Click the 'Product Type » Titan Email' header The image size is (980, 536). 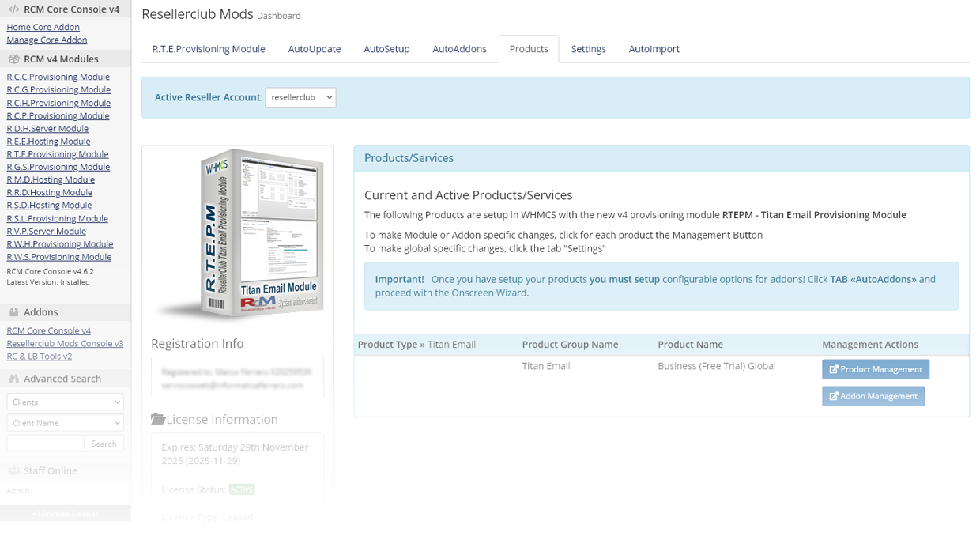(416, 345)
